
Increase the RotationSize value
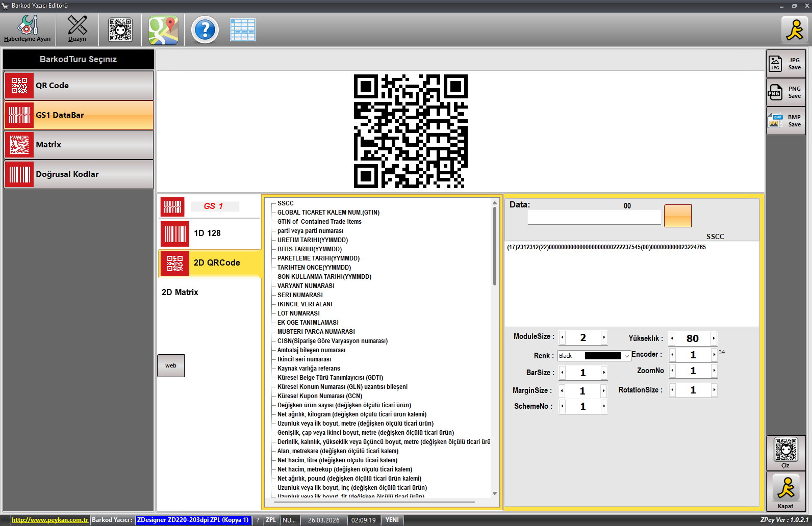tap(714, 390)
